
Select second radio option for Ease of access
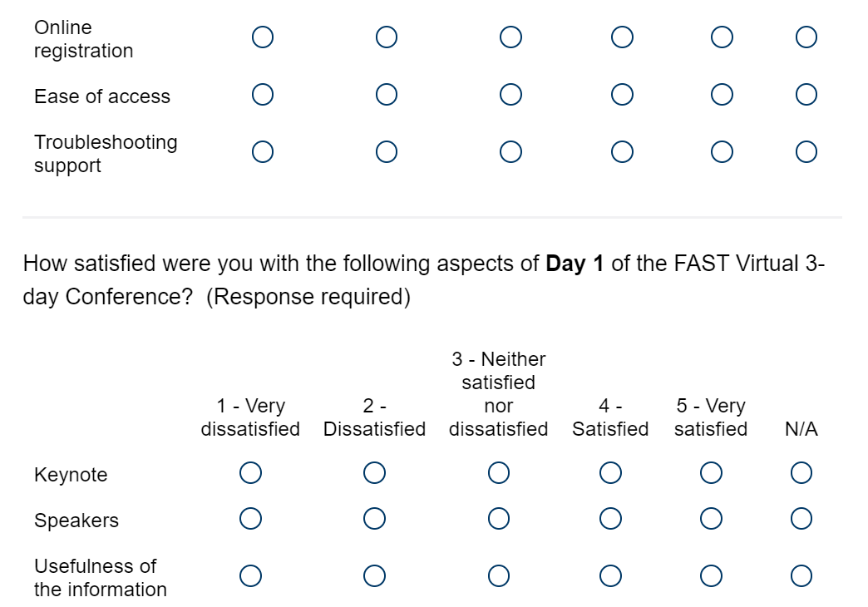386,95
